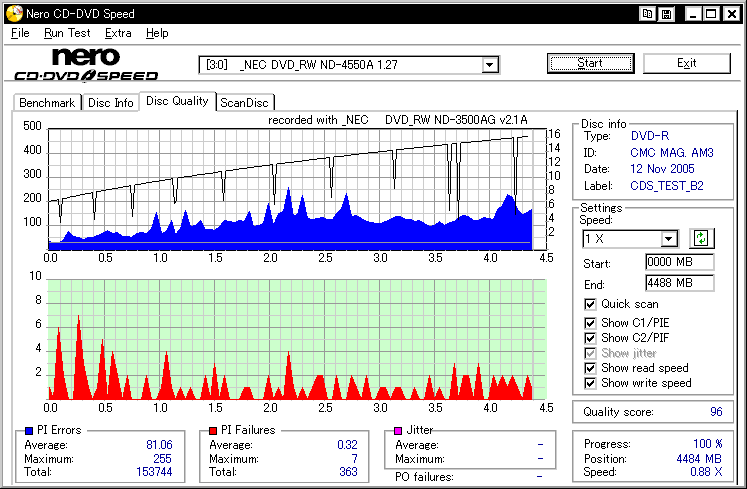Close the Nero CD-DVD Speed window
Viewport: 747px width, 489px height.
[731, 14]
